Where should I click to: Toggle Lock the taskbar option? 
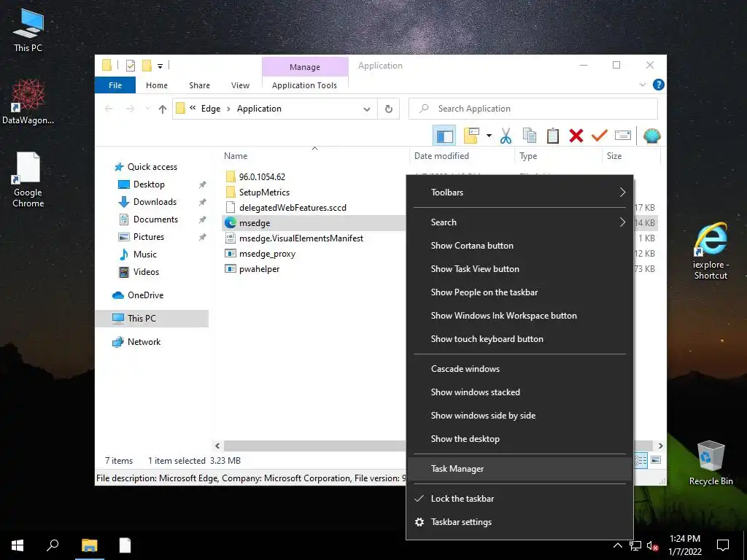click(x=519, y=499)
